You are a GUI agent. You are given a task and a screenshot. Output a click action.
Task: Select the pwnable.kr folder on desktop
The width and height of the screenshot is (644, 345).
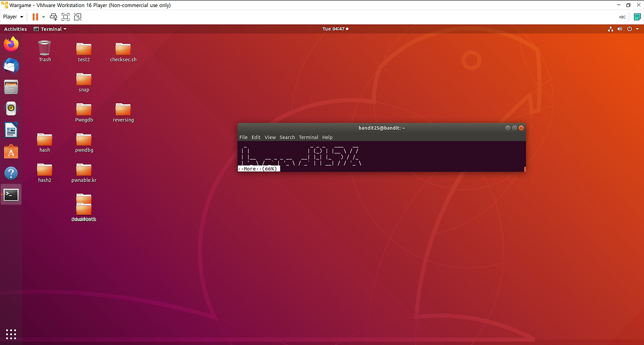pyautogui.click(x=84, y=172)
